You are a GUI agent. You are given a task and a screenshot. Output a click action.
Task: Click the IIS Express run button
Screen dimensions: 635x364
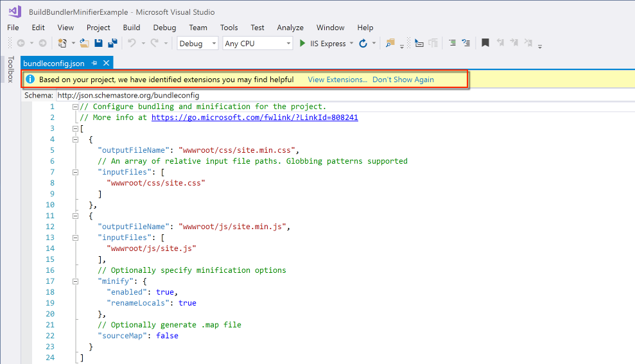(327, 43)
